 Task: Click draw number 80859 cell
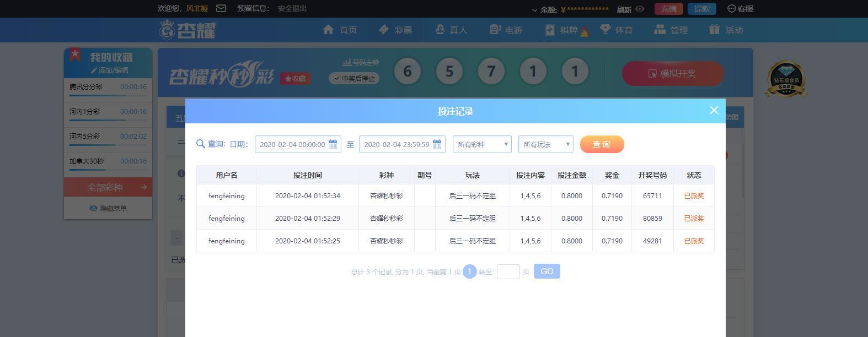tap(652, 218)
